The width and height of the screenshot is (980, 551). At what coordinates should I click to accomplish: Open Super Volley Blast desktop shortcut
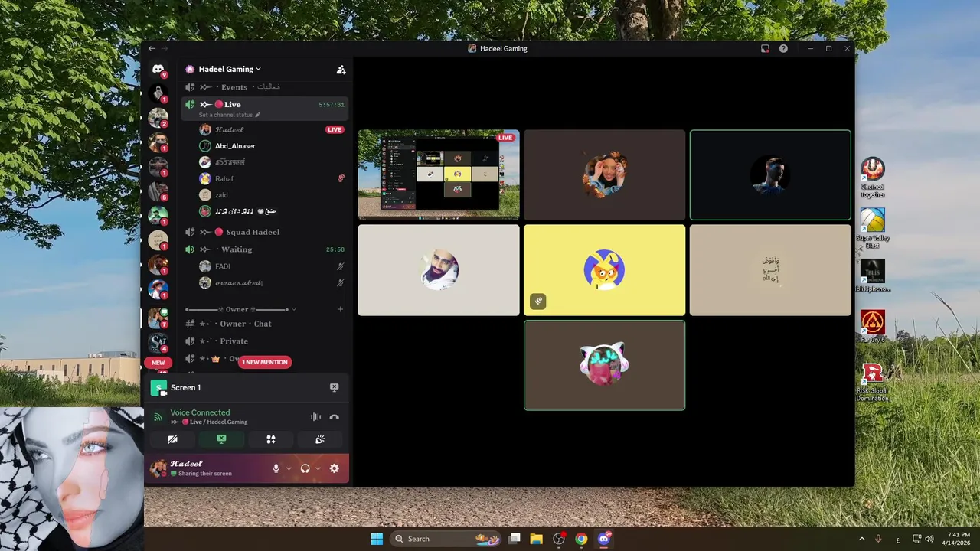click(x=872, y=228)
